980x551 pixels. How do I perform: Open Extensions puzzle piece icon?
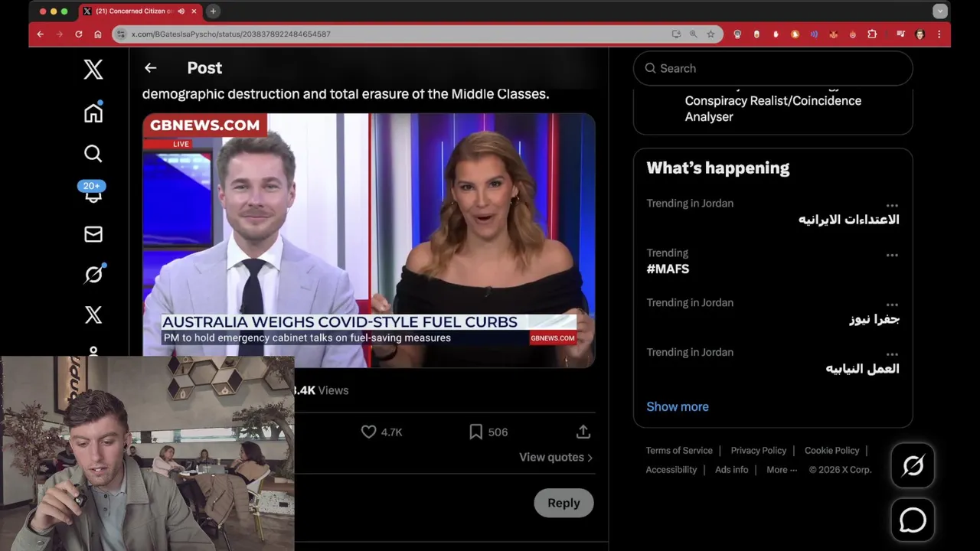[x=872, y=34]
